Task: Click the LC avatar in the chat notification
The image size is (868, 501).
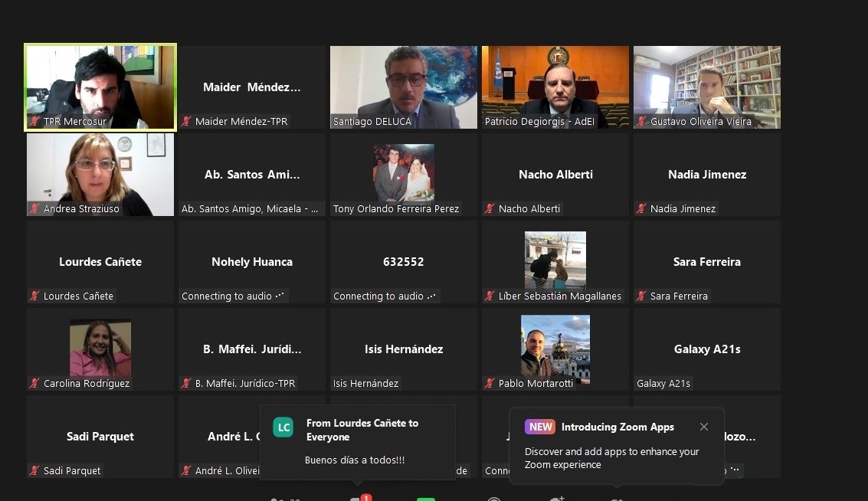Action: tap(283, 427)
